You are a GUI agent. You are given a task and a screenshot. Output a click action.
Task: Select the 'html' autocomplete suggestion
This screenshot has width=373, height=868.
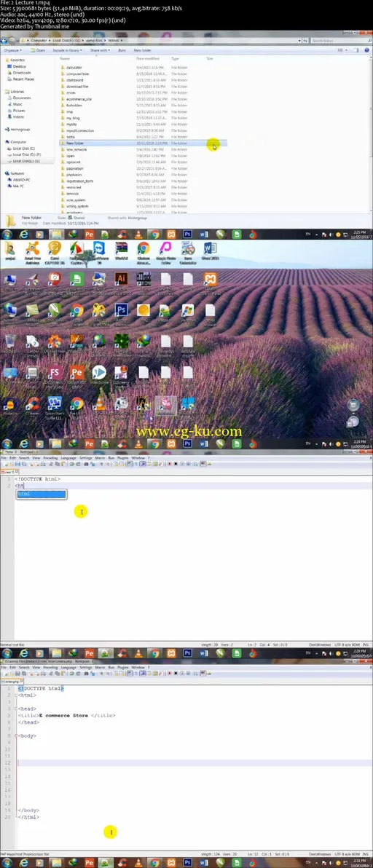tap(42, 494)
